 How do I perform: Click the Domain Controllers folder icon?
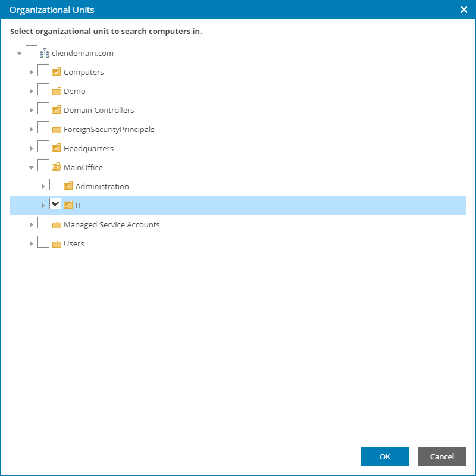point(56,109)
